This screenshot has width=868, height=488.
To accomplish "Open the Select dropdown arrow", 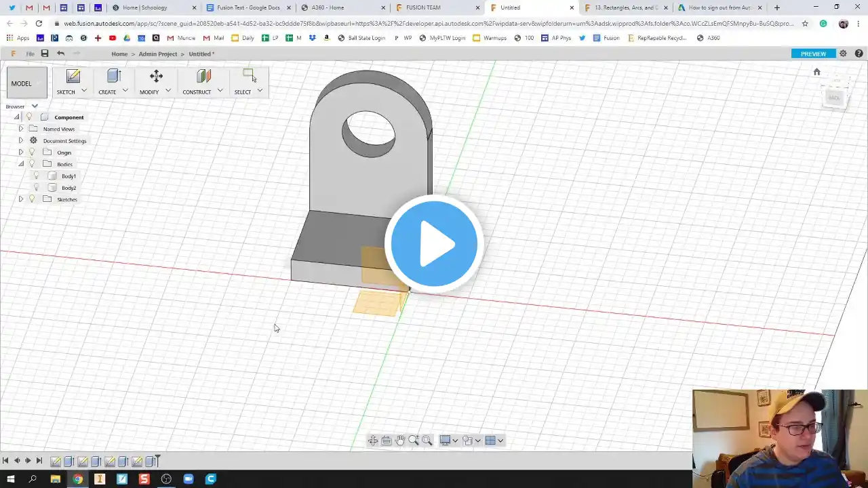I will pyautogui.click(x=260, y=91).
